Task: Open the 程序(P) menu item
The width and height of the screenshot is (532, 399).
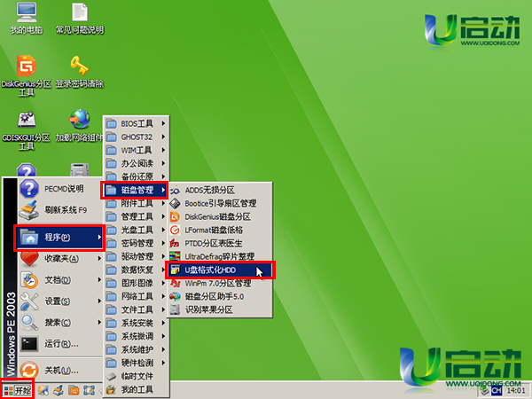Action: [x=59, y=238]
